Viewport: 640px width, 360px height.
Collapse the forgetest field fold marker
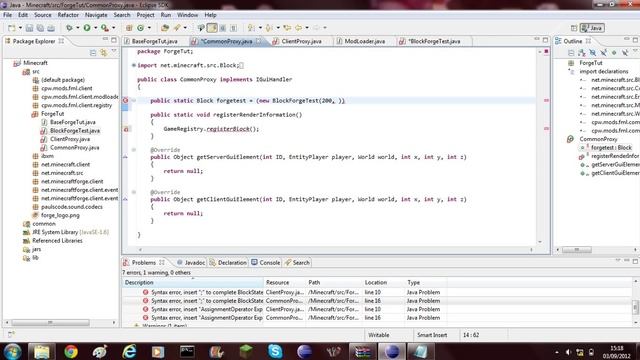tap(133, 100)
